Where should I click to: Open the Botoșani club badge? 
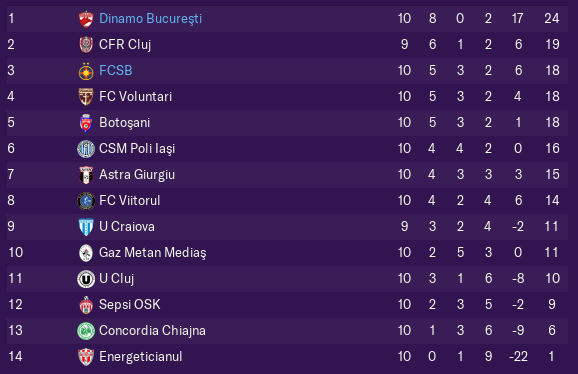(86, 123)
